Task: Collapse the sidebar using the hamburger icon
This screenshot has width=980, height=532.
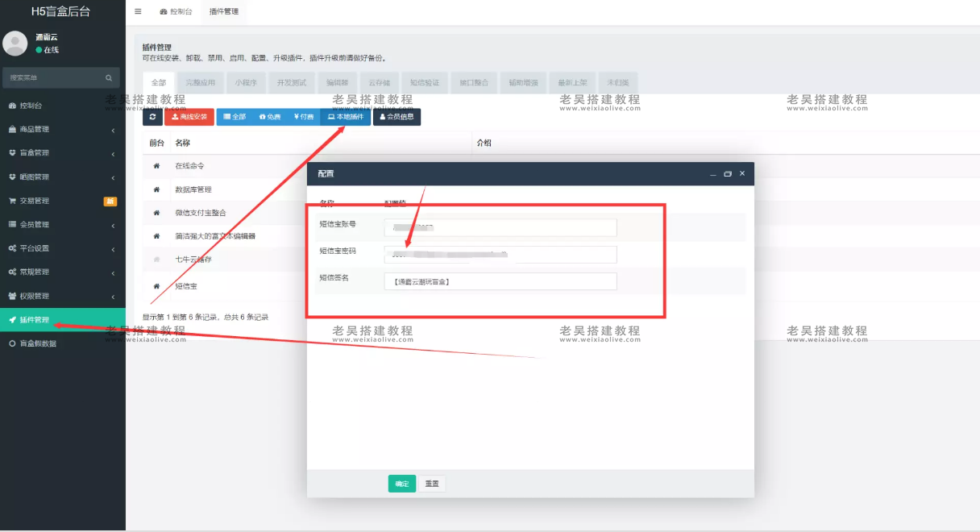Action: click(x=137, y=11)
